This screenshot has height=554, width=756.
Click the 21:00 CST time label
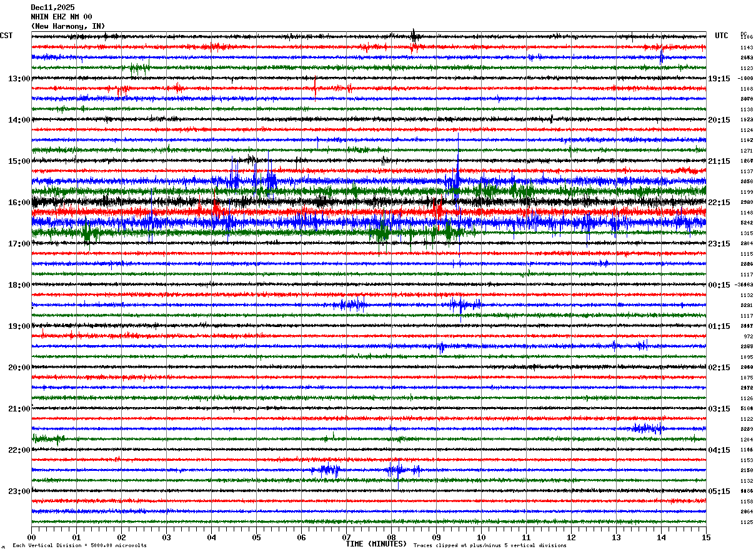[x=19, y=409]
